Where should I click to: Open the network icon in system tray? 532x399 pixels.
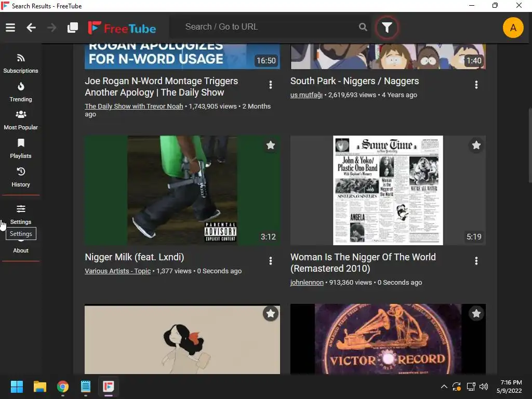[x=471, y=387]
